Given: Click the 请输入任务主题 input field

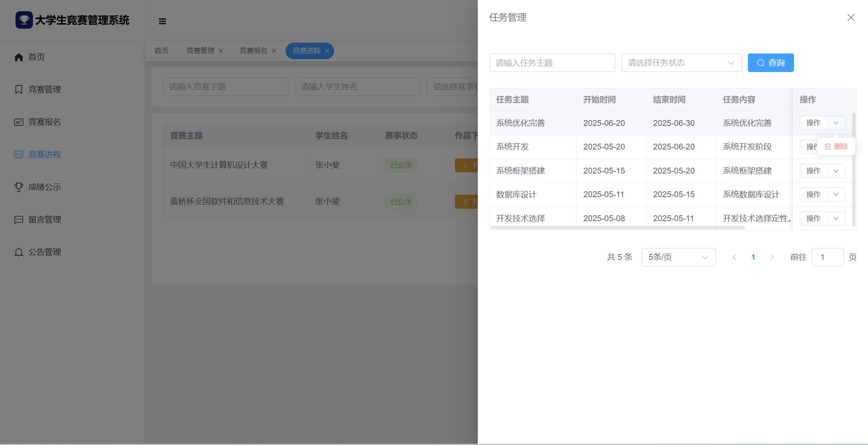Looking at the screenshot, I should click(x=552, y=63).
